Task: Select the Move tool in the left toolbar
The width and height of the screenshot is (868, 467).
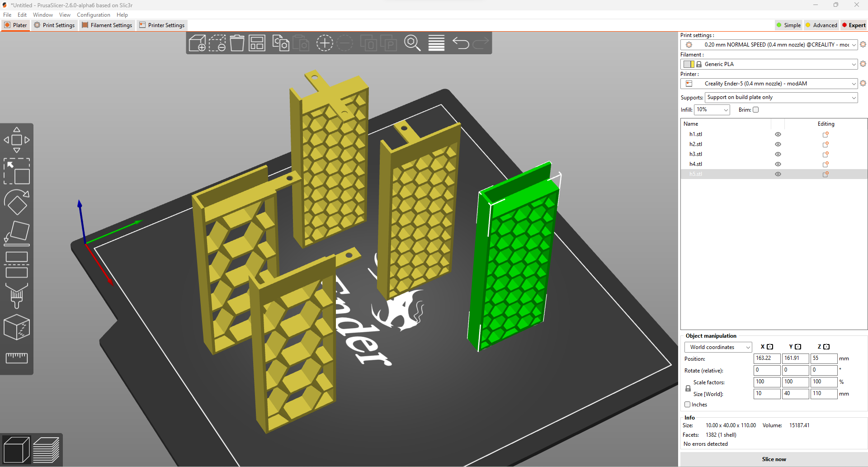Action: (x=17, y=139)
